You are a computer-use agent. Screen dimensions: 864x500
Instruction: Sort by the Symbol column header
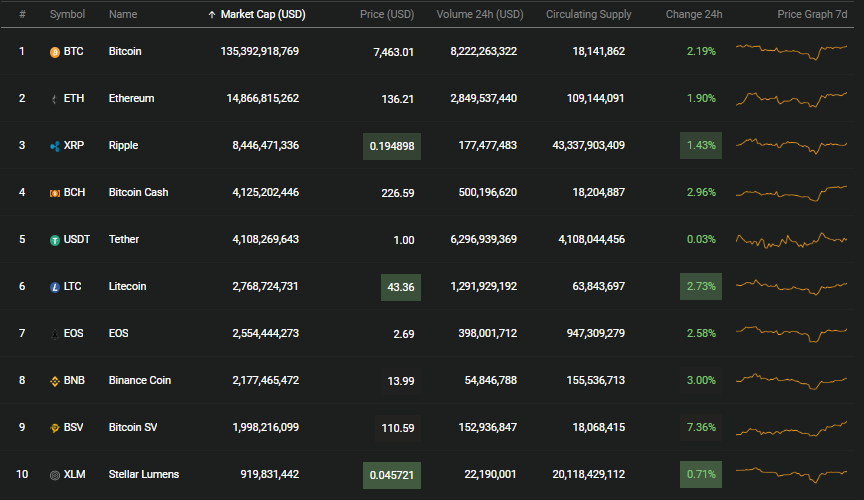[67, 14]
